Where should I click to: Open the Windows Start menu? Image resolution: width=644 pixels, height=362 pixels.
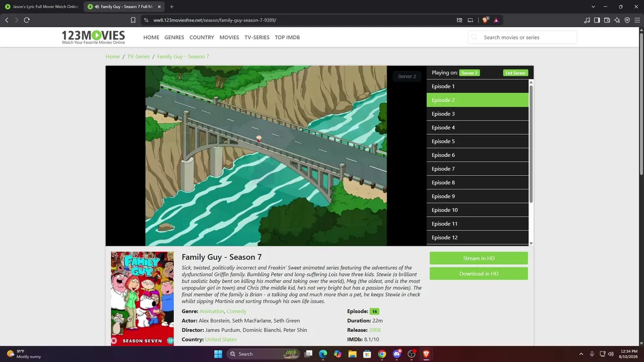click(x=218, y=354)
